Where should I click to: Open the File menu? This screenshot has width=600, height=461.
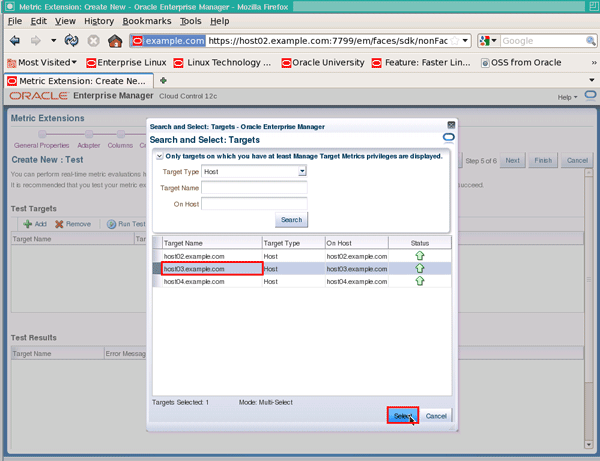[x=15, y=21]
